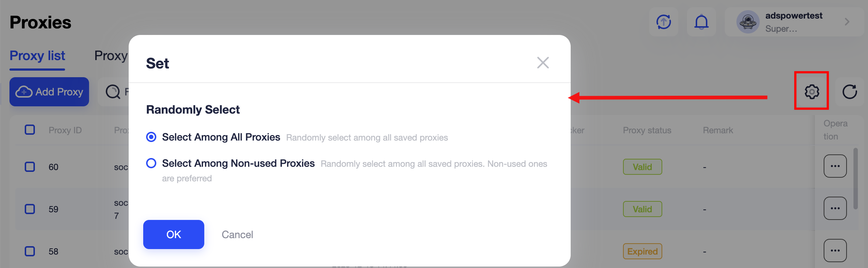Click the Add Proxy button
Image resolution: width=868 pixels, height=268 pixels.
[x=49, y=91]
